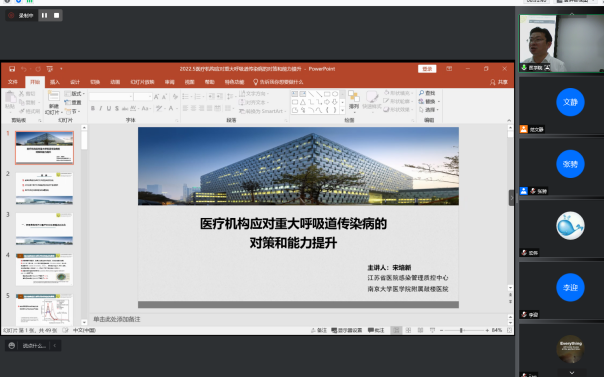Click the Save icon in PowerPoint title bar

click(12, 69)
